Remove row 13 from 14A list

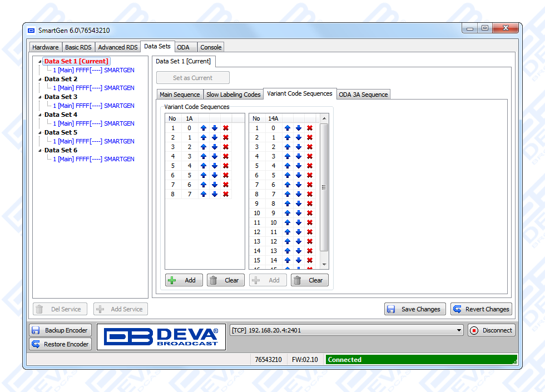pos(310,241)
